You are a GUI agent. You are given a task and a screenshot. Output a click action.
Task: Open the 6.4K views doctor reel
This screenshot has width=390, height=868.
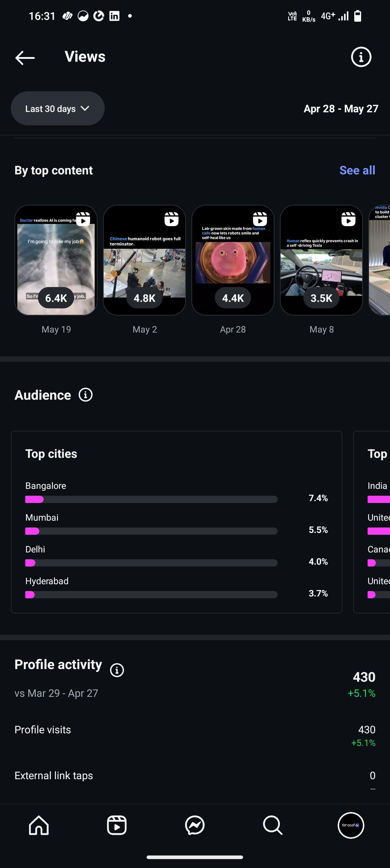[56, 260]
